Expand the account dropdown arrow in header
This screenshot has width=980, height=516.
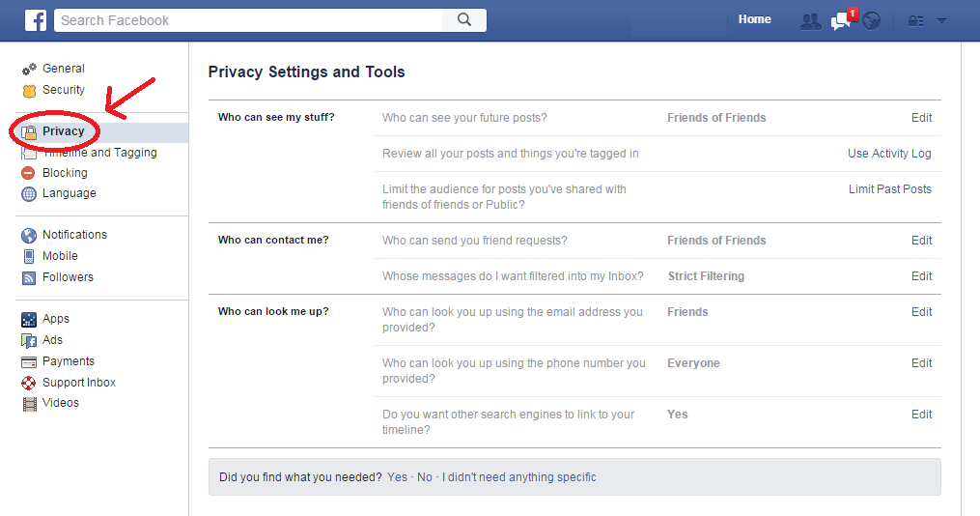[x=942, y=20]
